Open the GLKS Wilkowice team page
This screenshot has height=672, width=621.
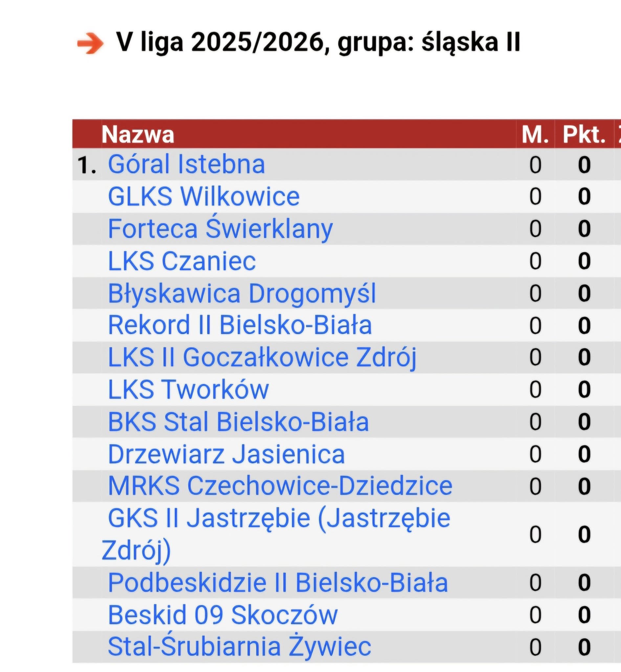[x=204, y=196]
